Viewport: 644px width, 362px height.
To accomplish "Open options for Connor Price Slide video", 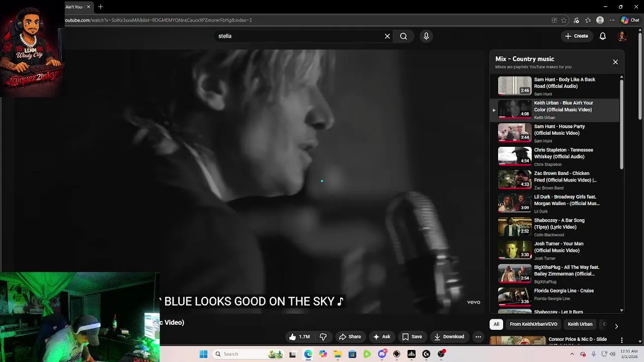I will click(622, 340).
